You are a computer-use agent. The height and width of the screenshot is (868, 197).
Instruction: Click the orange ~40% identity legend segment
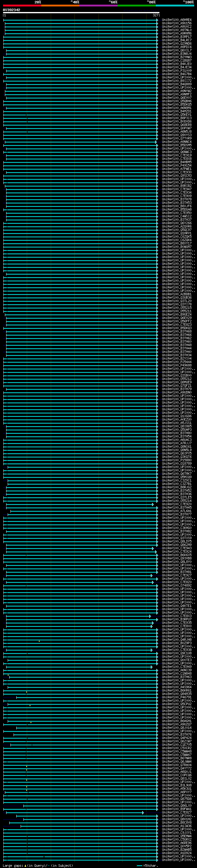pos(61,6)
